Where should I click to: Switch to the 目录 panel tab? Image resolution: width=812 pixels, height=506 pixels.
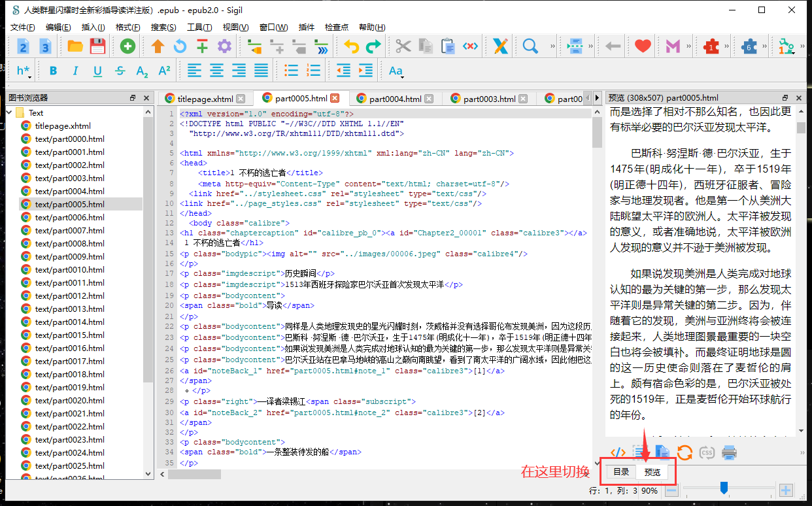point(621,472)
